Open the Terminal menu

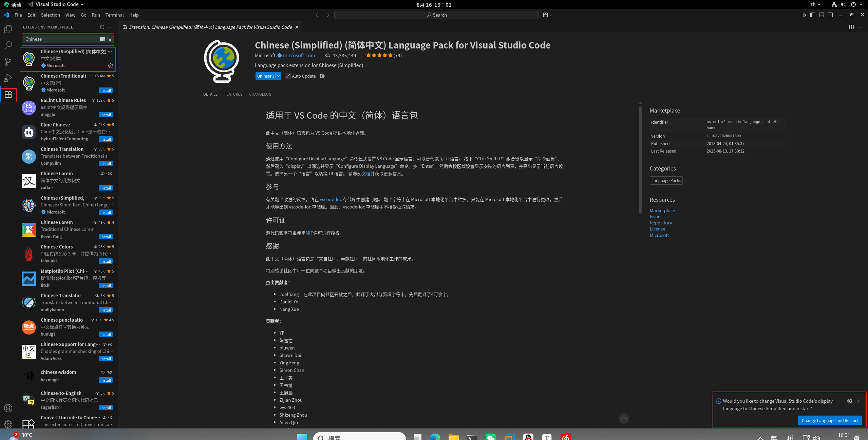[x=114, y=15]
